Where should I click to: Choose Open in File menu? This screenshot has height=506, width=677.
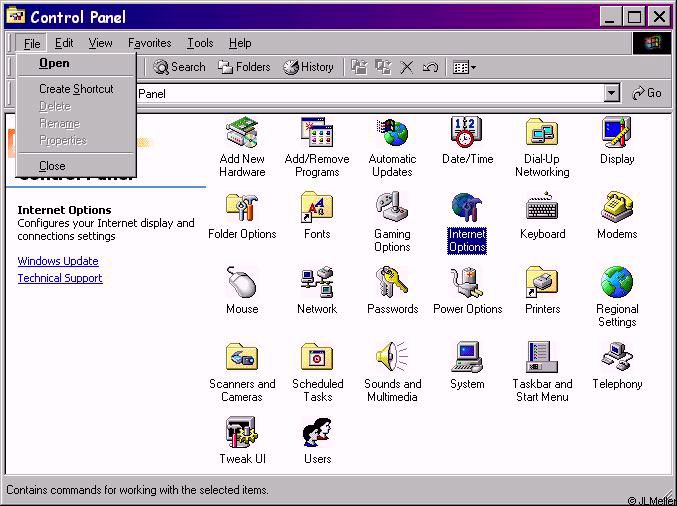pos(76,63)
